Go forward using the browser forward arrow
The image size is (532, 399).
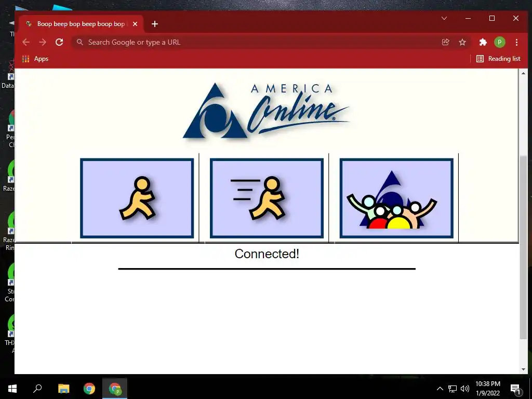[x=43, y=42]
